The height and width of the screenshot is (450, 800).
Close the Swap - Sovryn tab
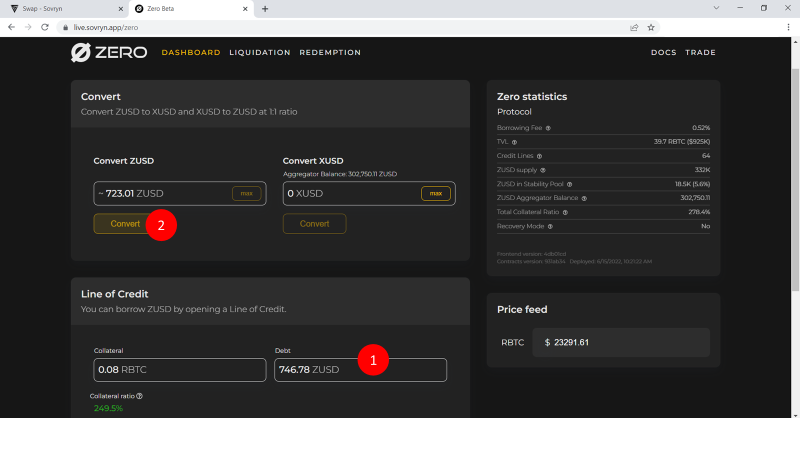point(120,9)
